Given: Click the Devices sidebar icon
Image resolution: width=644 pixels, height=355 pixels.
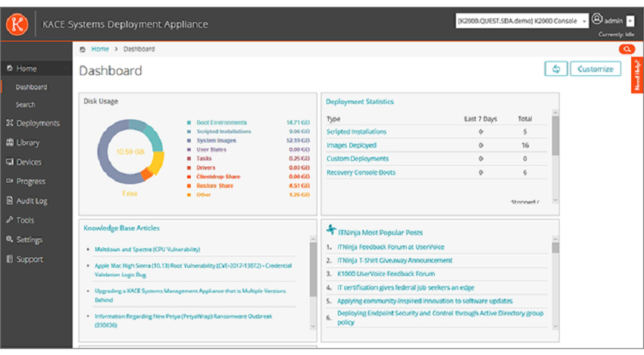Looking at the screenshot, I should point(10,162).
